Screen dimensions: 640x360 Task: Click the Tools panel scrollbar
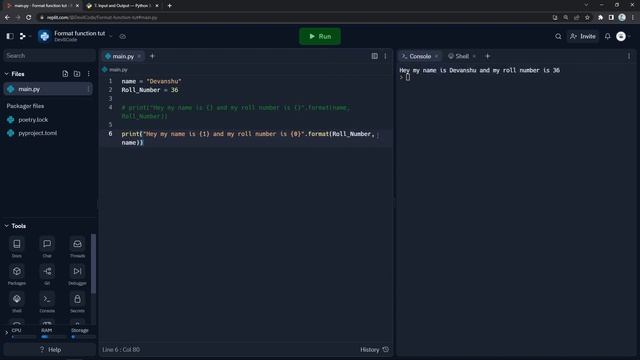[93, 264]
